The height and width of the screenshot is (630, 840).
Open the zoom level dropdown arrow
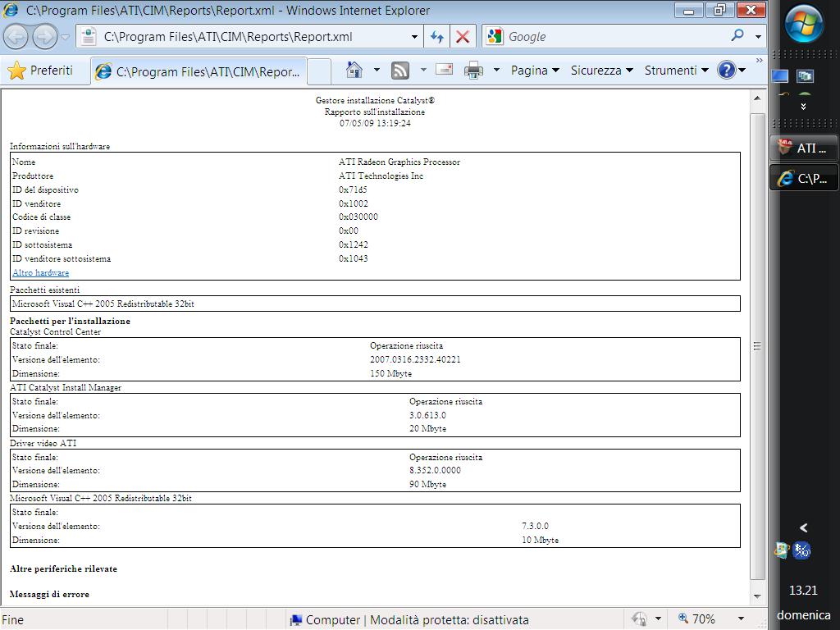tap(741, 619)
